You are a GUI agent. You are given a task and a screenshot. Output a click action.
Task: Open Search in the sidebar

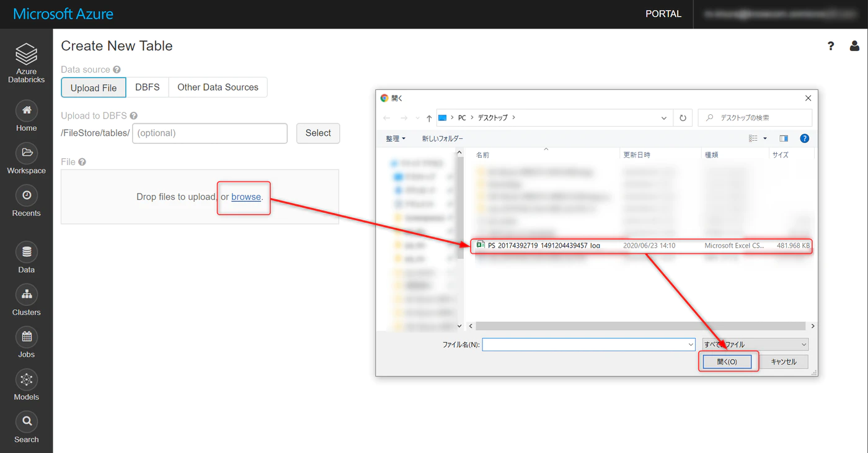pos(26,428)
